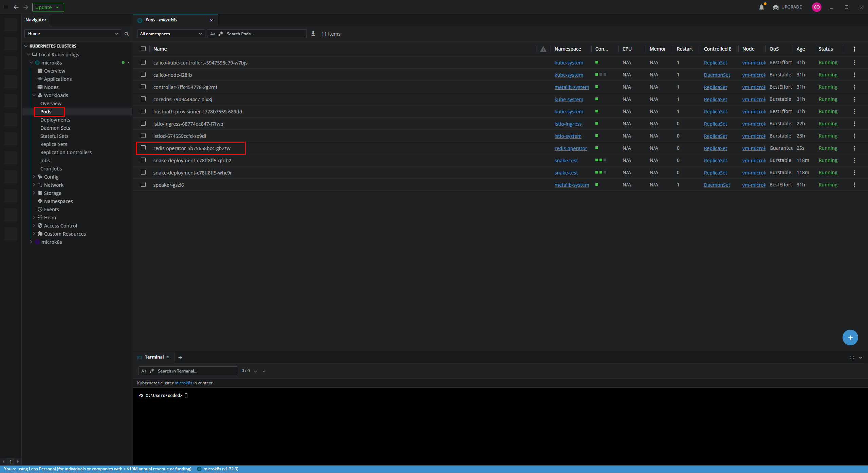Viewport: 868px width, 473px height.
Task: Open redis-operator namespace link
Action: pos(571,148)
